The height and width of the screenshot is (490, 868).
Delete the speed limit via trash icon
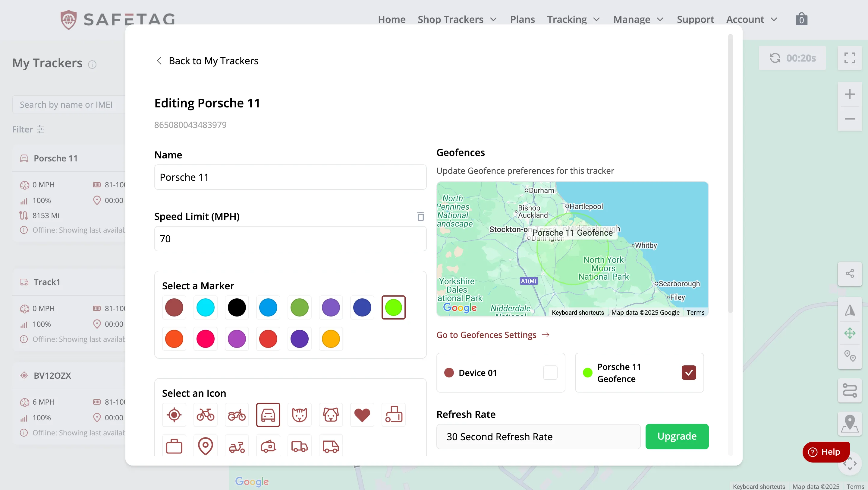pyautogui.click(x=420, y=216)
